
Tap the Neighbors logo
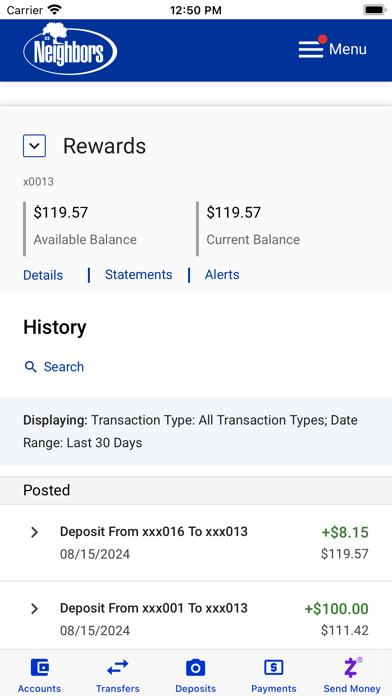click(x=70, y=49)
